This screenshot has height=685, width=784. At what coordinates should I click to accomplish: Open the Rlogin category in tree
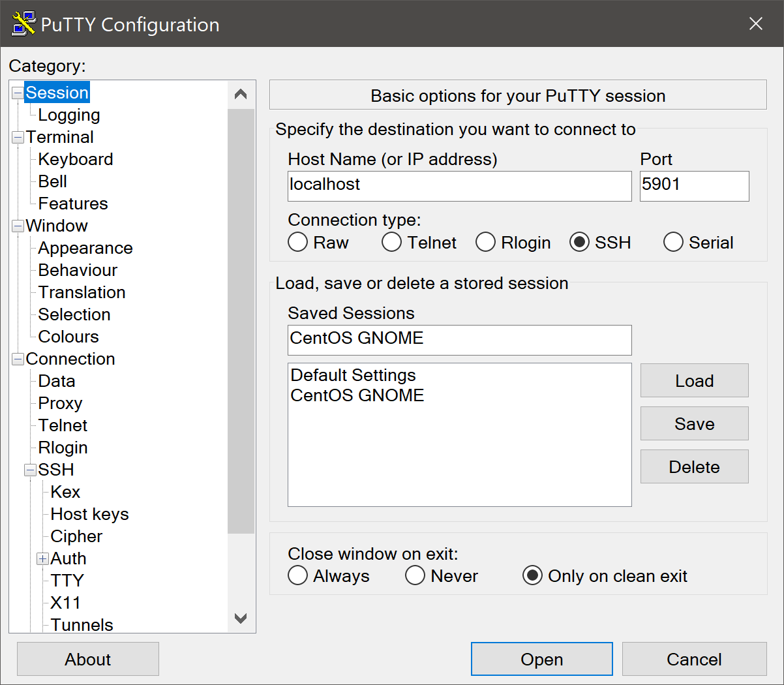(63, 448)
